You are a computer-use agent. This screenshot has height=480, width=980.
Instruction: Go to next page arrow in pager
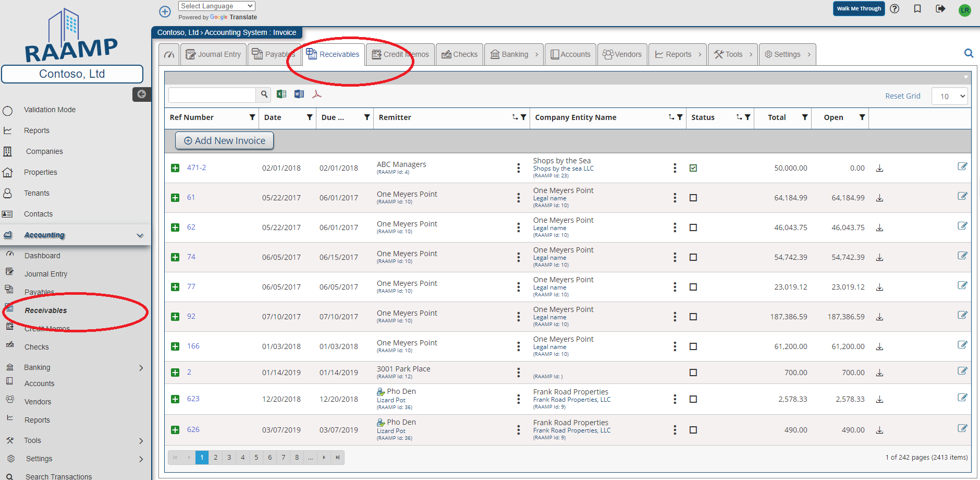(x=324, y=458)
